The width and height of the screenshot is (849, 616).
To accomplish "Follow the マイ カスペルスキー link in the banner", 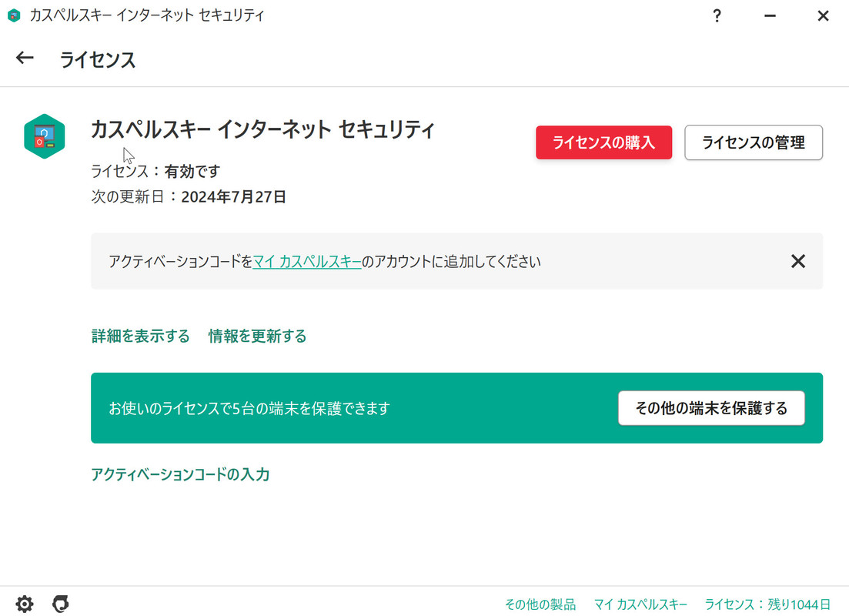I will coord(307,262).
